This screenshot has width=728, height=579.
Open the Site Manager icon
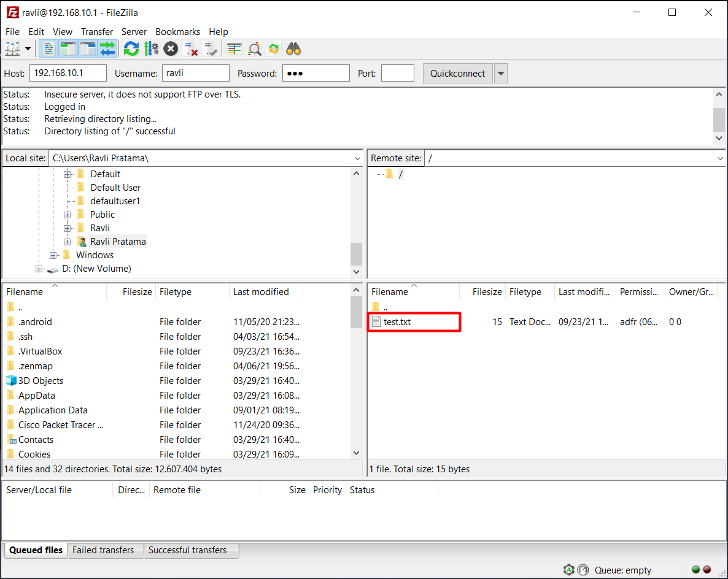[12, 49]
